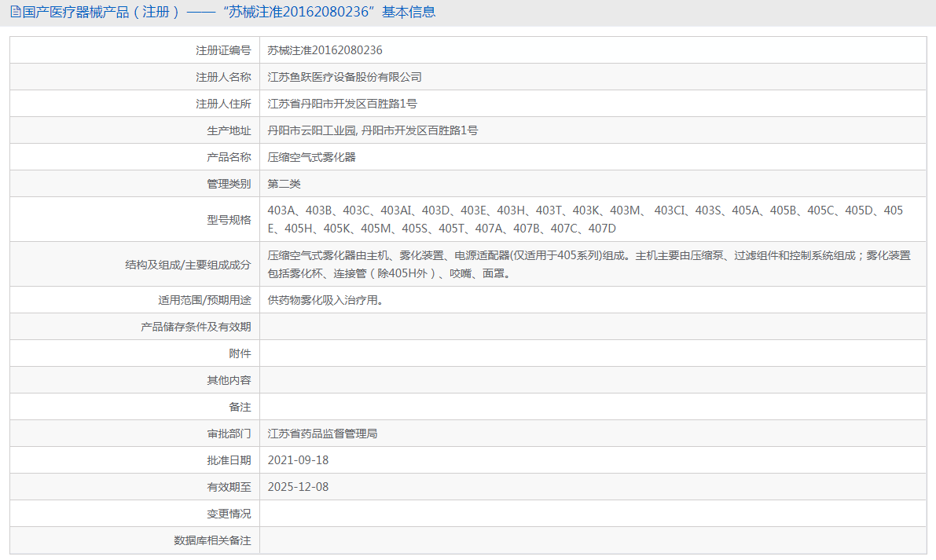Click the 注册人住所 label
Image resolution: width=936 pixels, height=560 pixels.
tap(223, 104)
